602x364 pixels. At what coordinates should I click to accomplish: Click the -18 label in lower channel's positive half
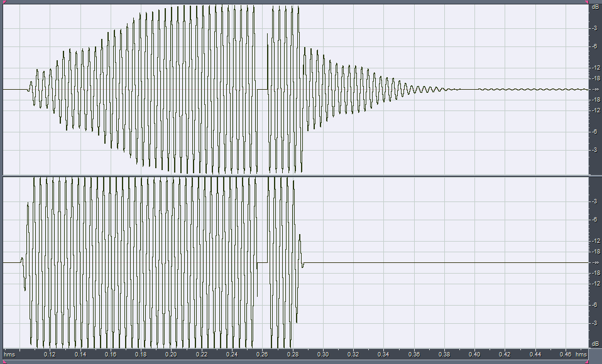(596, 252)
